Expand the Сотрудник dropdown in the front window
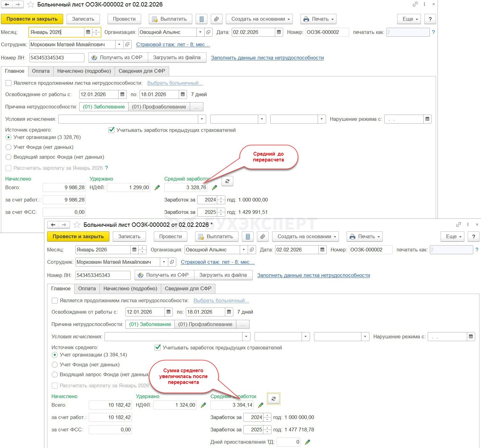This screenshot has width=481, height=448. click(x=164, y=262)
